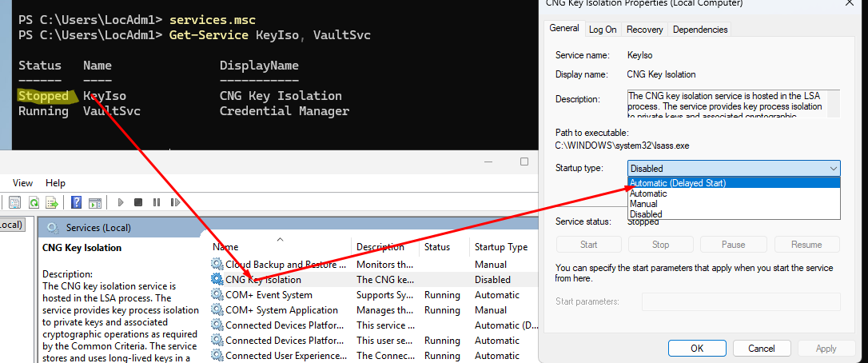Sort services by the Status column header

tap(437, 247)
